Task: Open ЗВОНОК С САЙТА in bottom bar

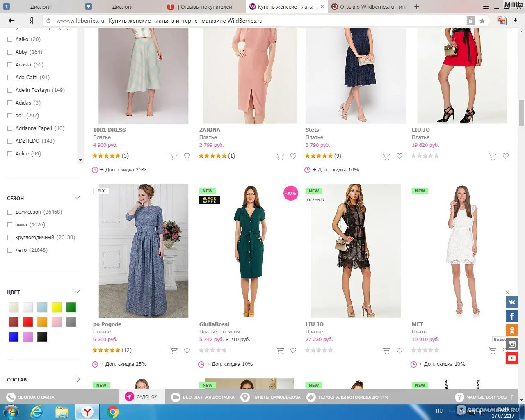Action: click(31, 397)
